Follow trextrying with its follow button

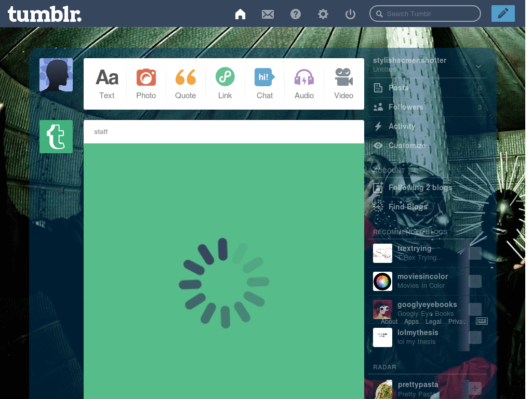(475, 253)
